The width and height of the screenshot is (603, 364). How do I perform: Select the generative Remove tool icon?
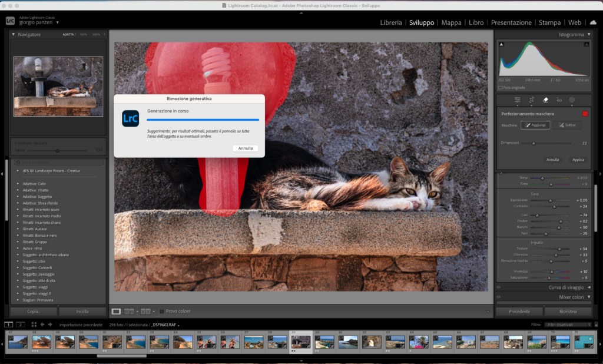click(545, 100)
